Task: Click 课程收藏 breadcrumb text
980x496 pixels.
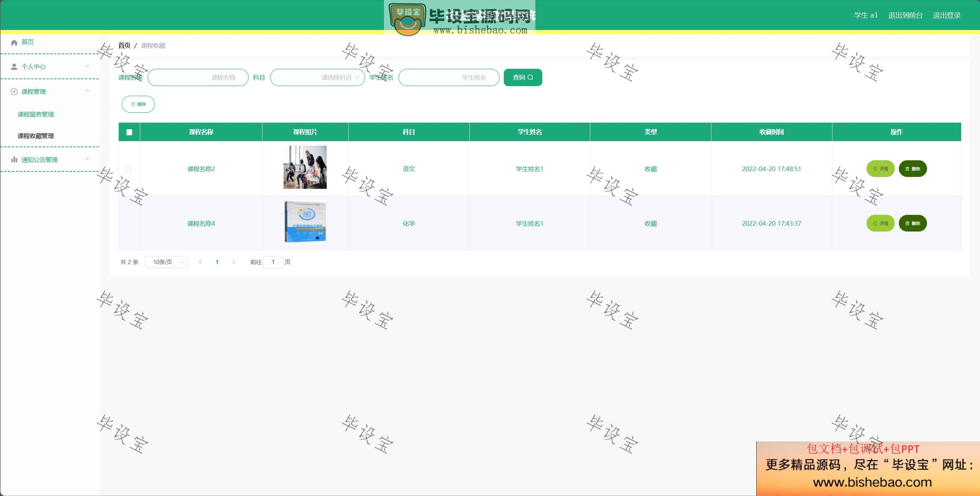Action: point(153,46)
